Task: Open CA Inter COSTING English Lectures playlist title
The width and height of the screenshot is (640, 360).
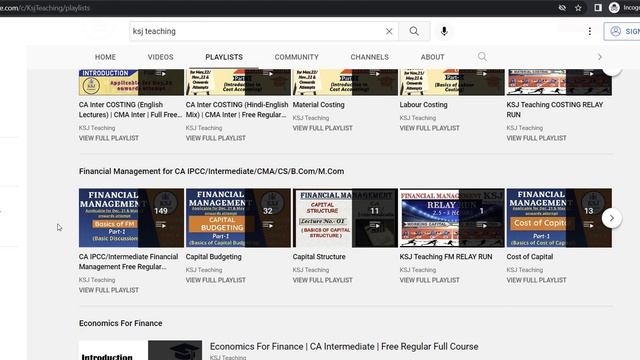Action: [x=131, y=110]
